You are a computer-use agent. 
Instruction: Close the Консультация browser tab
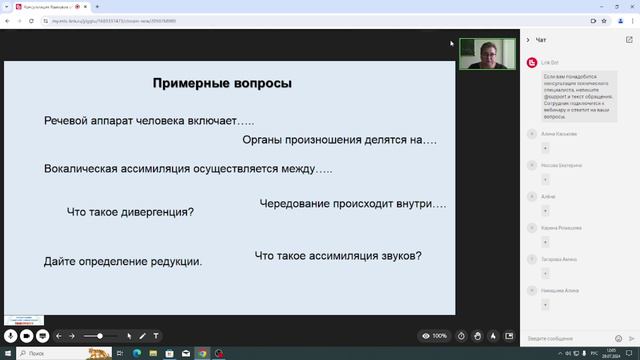[x=85, y=7]
